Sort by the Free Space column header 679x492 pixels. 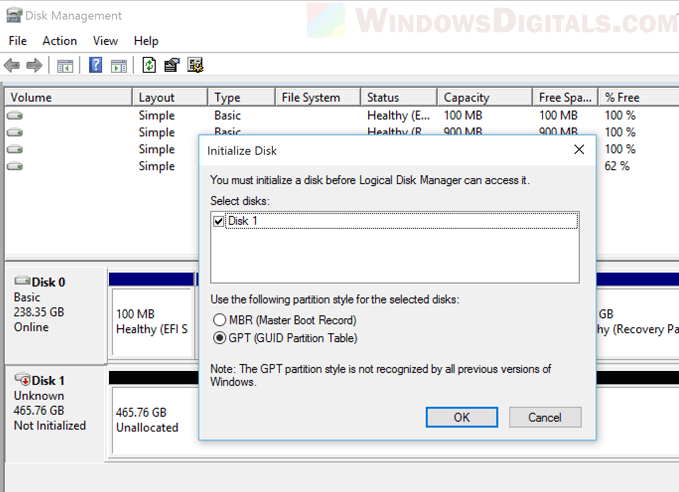[x=565, y=97]
